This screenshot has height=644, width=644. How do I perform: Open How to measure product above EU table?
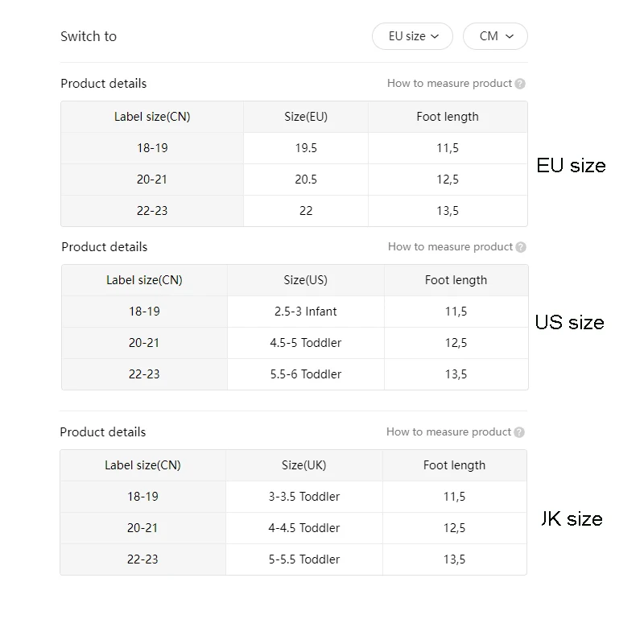click(449, 84)
